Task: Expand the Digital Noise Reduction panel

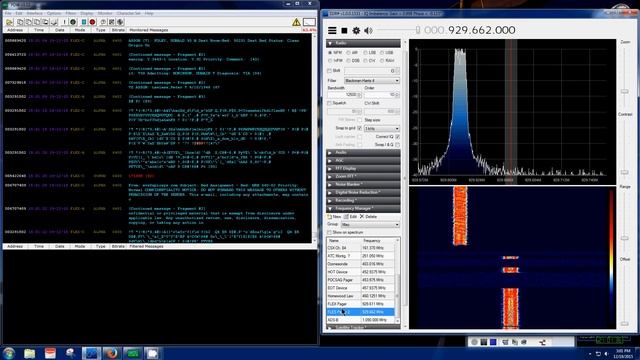Action: (x=363, y=193)
